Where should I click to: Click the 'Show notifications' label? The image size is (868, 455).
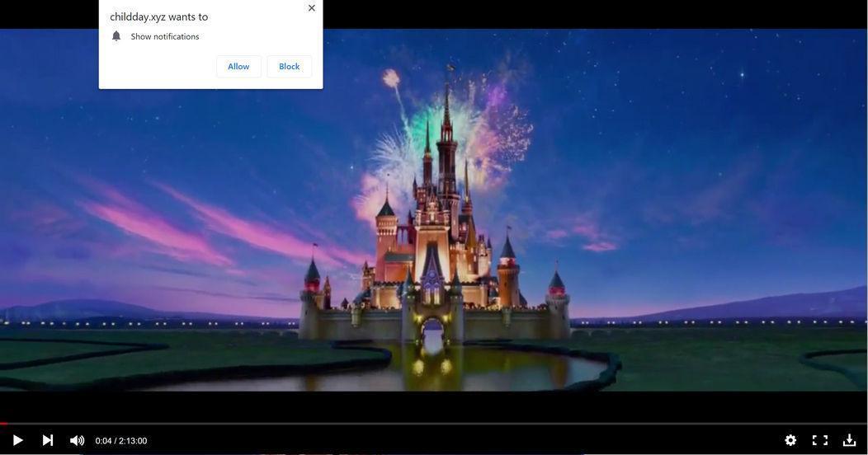(165, 36)
